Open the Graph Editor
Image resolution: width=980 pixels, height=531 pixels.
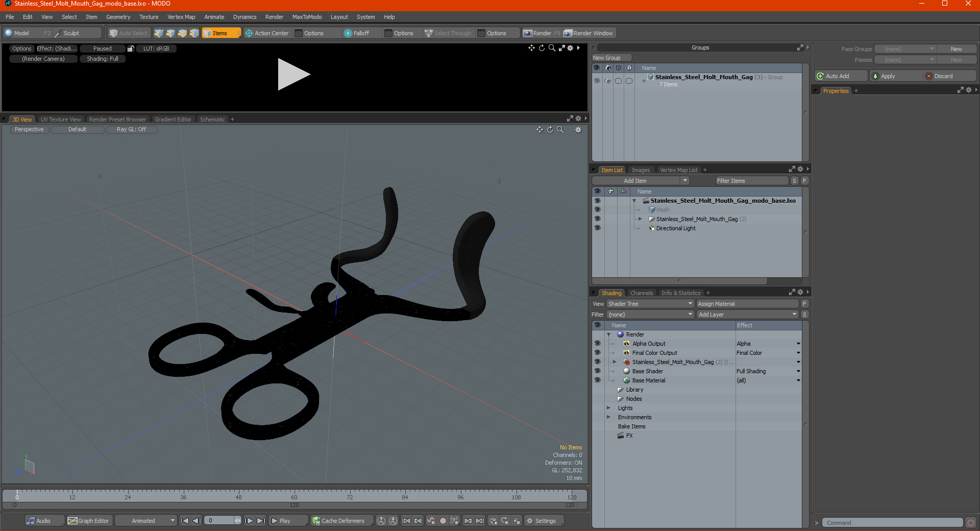(88, 521)
